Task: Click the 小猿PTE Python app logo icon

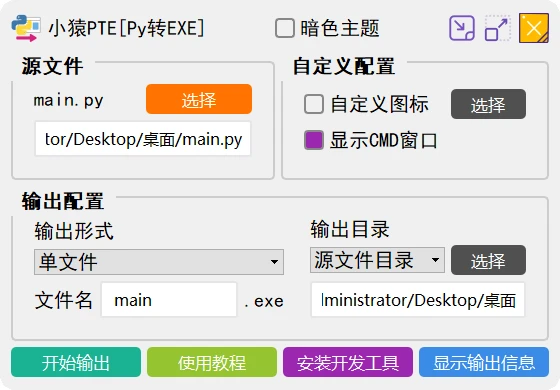Action: [x=25, y=28]
